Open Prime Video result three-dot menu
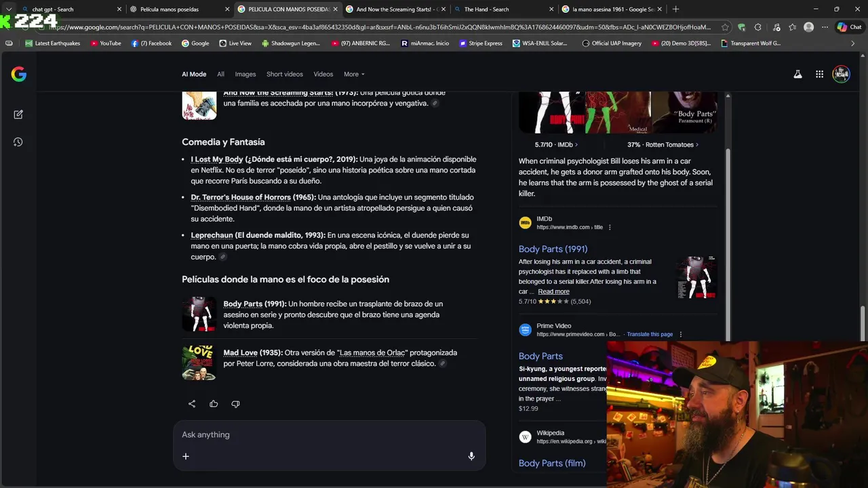The height and width of the screenshot is (488, 868). click(x=681, y=334)
